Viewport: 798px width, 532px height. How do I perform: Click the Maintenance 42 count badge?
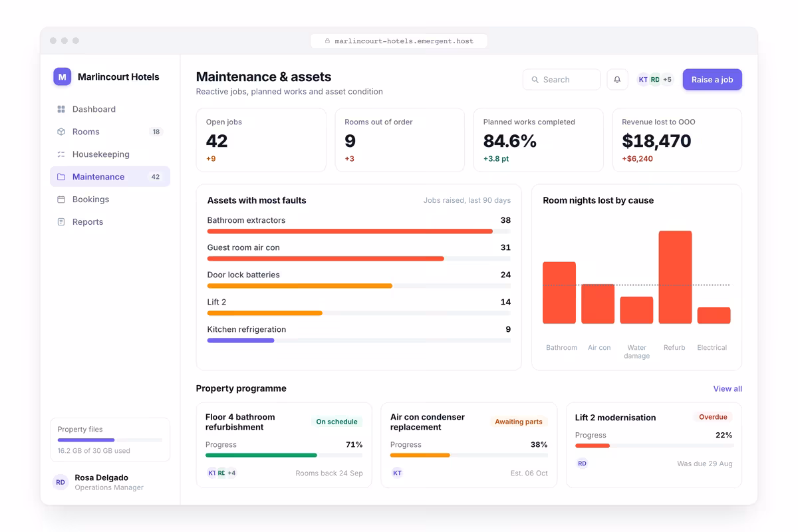coord(156,177)
